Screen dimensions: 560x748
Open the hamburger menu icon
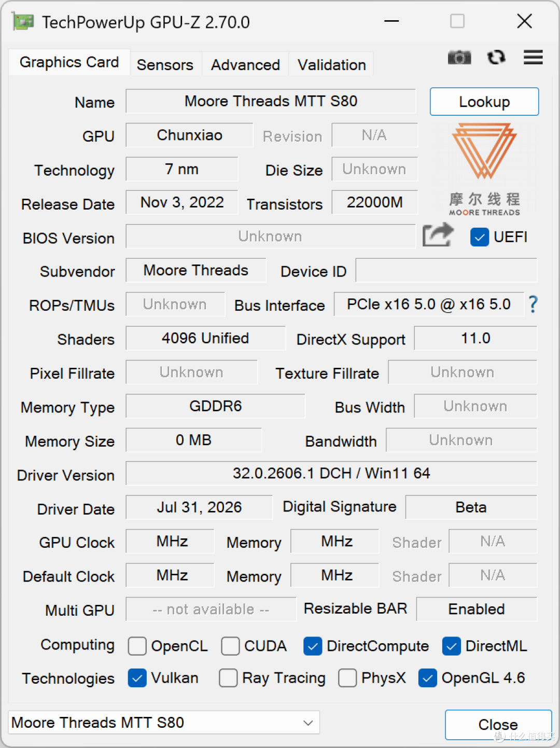click(533, 57)
